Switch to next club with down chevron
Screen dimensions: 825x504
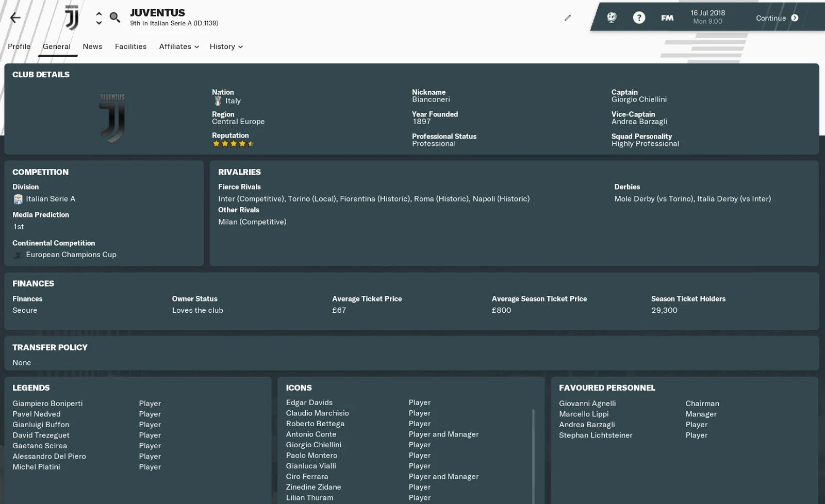99,23
